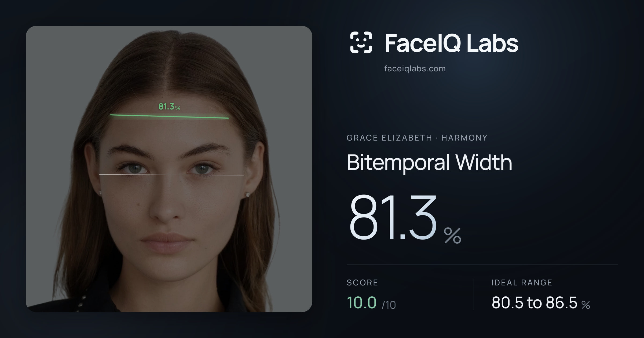The image size is (644, 338).
Task: Click the face portrait photo
Action: click(x=169, y=169)
